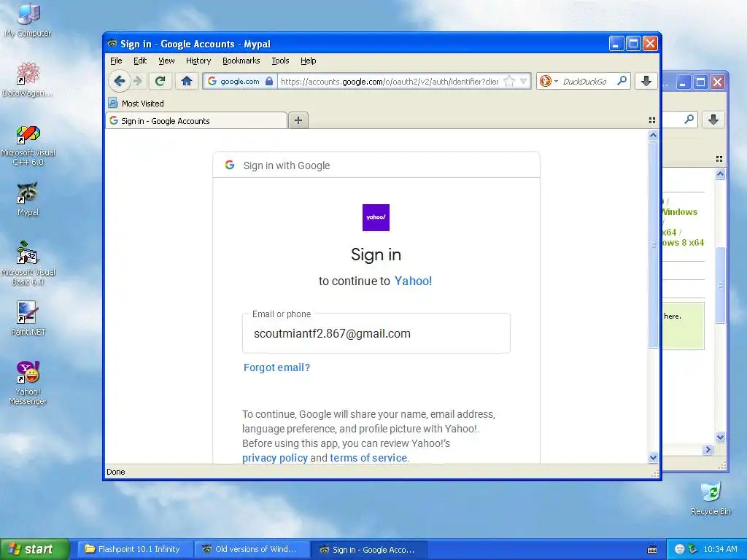Reload the page with the refresh icon
The image size is (747, 560).
tap(160, 82)
